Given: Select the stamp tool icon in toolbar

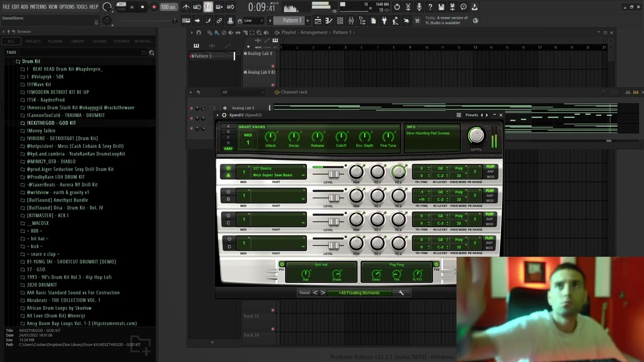Looking at the screenshot, I should click(230, 21).
